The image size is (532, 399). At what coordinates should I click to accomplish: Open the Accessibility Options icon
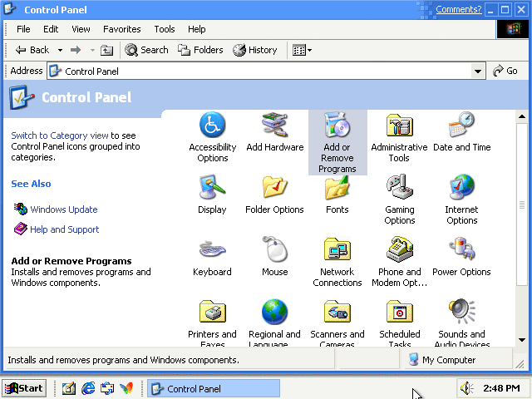[x=212, y=126]
